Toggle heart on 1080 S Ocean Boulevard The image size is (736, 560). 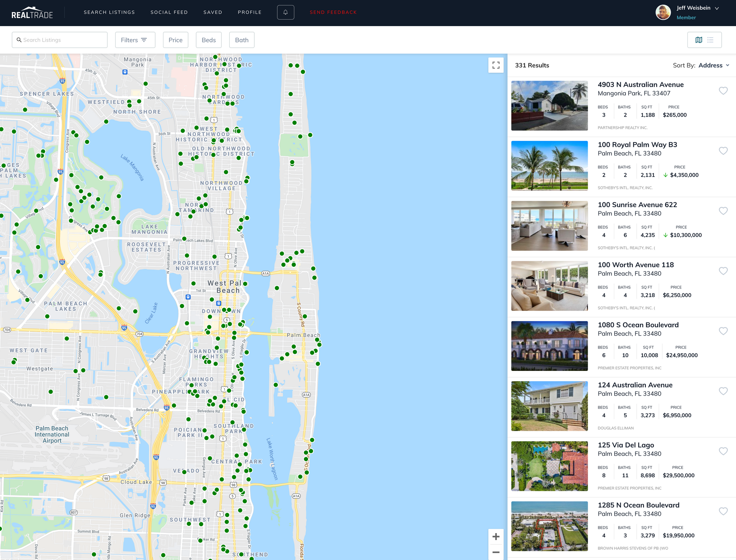click(x=723, y=331)
